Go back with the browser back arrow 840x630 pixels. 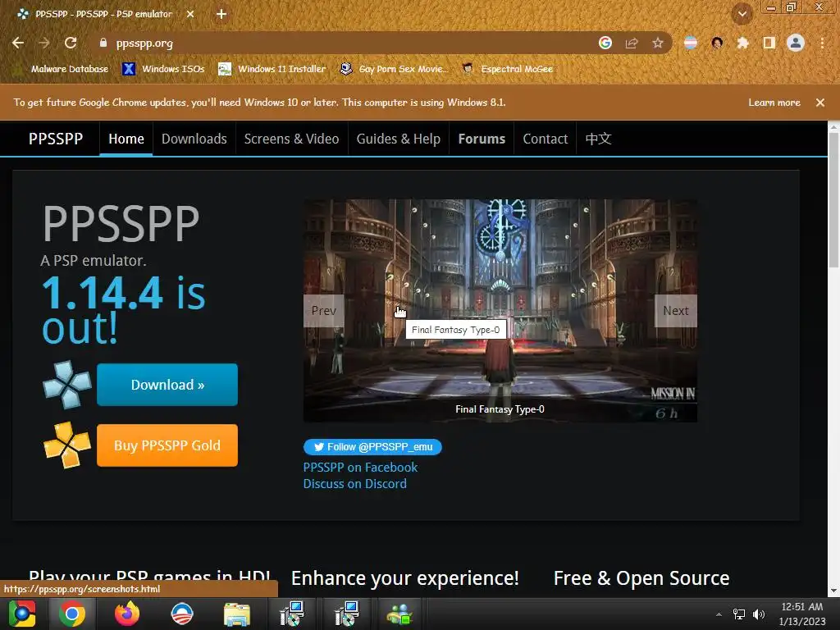tap(18, 43)
